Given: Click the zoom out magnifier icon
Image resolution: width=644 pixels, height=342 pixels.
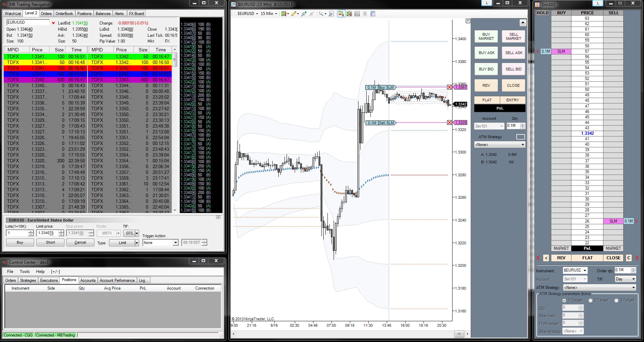Looking at the screenshot, I should [x=311, y=14].
